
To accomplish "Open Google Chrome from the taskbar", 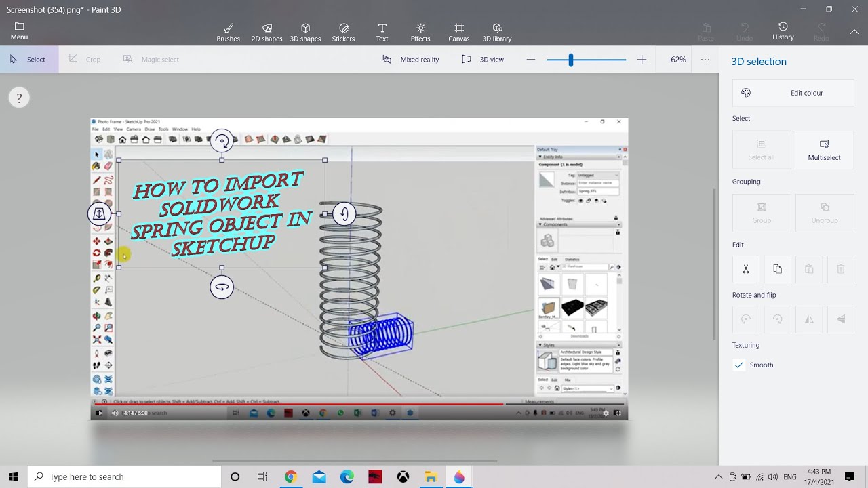I will pyautogui.click(x=290, y=476).
